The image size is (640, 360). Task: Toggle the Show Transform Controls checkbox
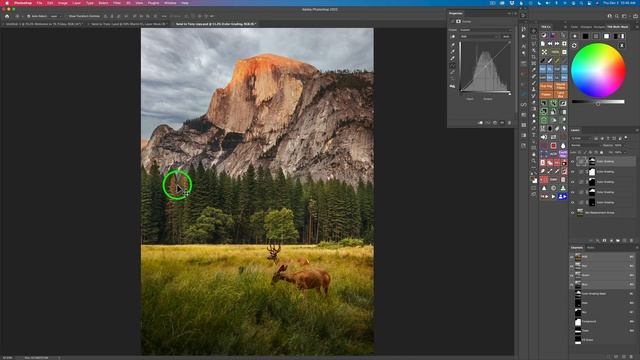pyautogui.click(x=66, y=16)
